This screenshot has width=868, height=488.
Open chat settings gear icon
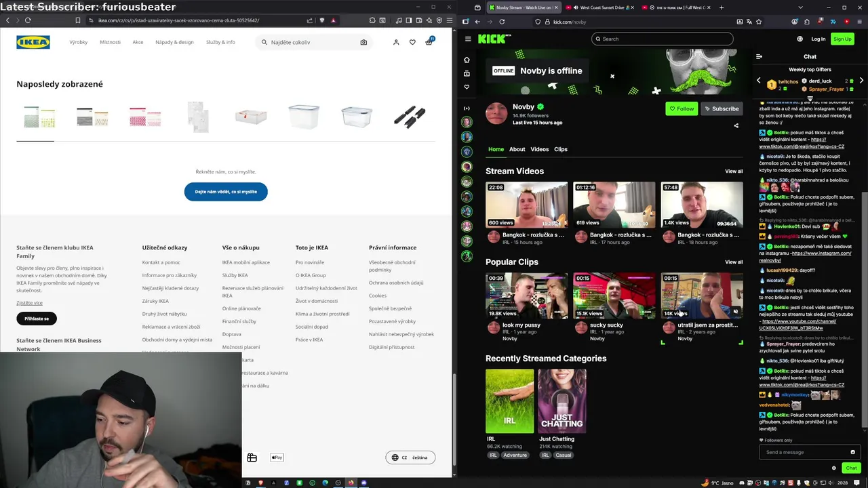[834, 468]
